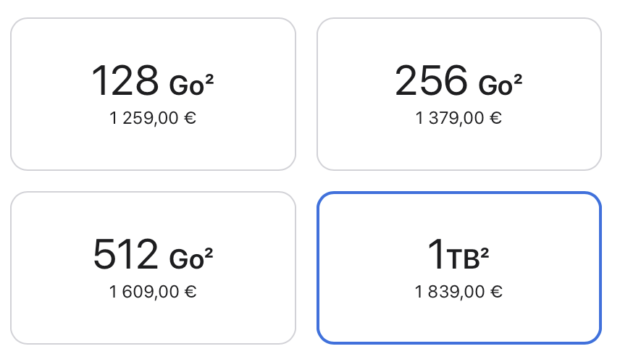
Task: Click the "Go" unit in the 128 card
Action: 187,85
